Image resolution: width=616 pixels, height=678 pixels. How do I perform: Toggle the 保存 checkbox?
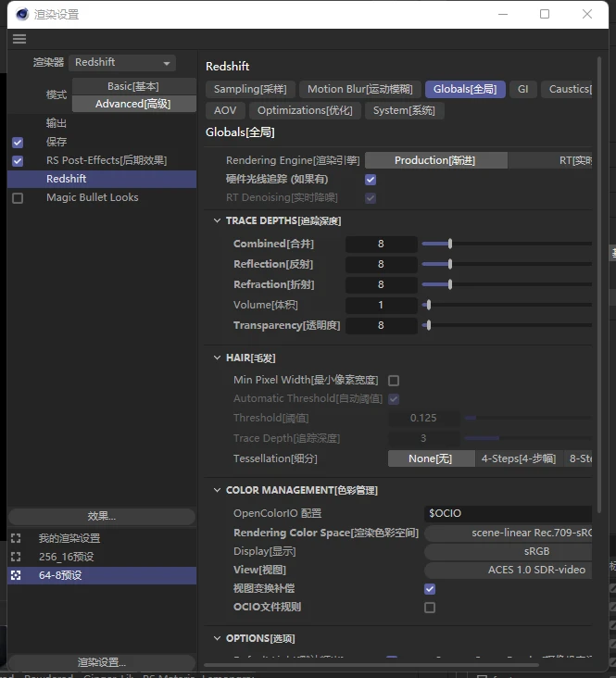18,142
